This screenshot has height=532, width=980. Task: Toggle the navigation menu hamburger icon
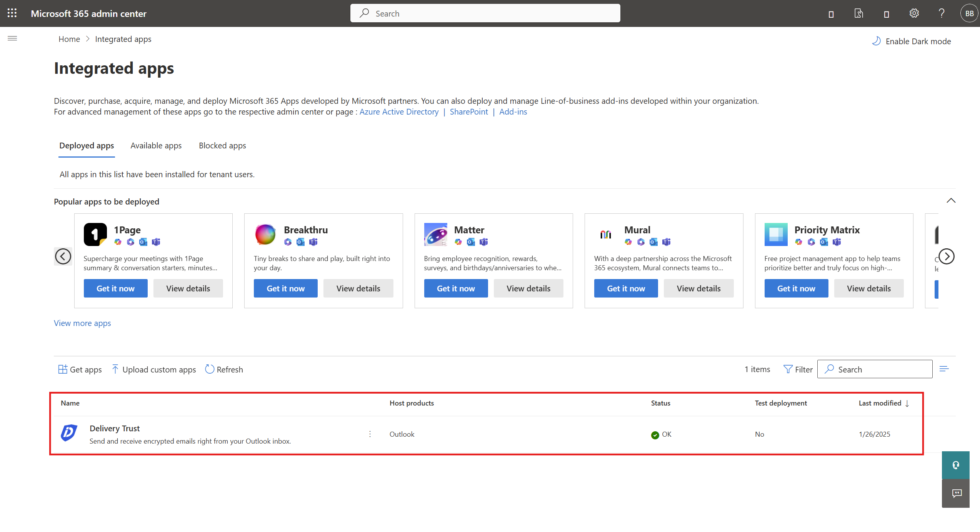[12, 38]
